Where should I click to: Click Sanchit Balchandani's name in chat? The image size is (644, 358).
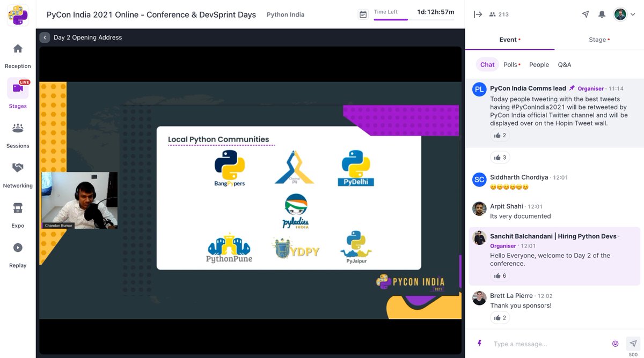tap(553, 236)
